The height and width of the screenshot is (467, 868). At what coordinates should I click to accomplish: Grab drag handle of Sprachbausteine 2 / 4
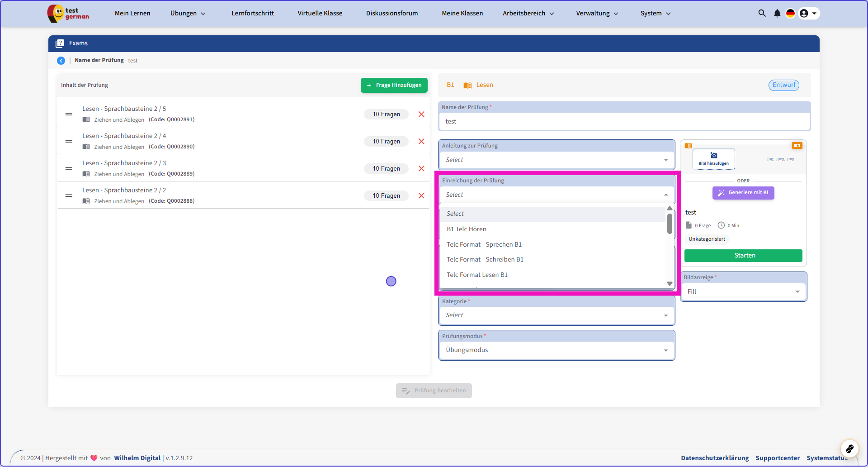(69, 141)
